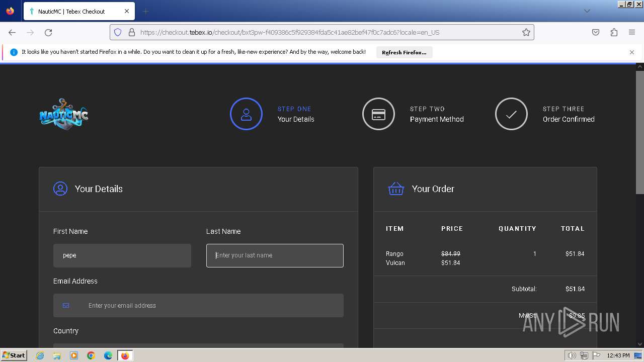Screen dimensions: 644x362
Task: Open the Firefox hamburger application menu
Action: [x=632, y=32]
